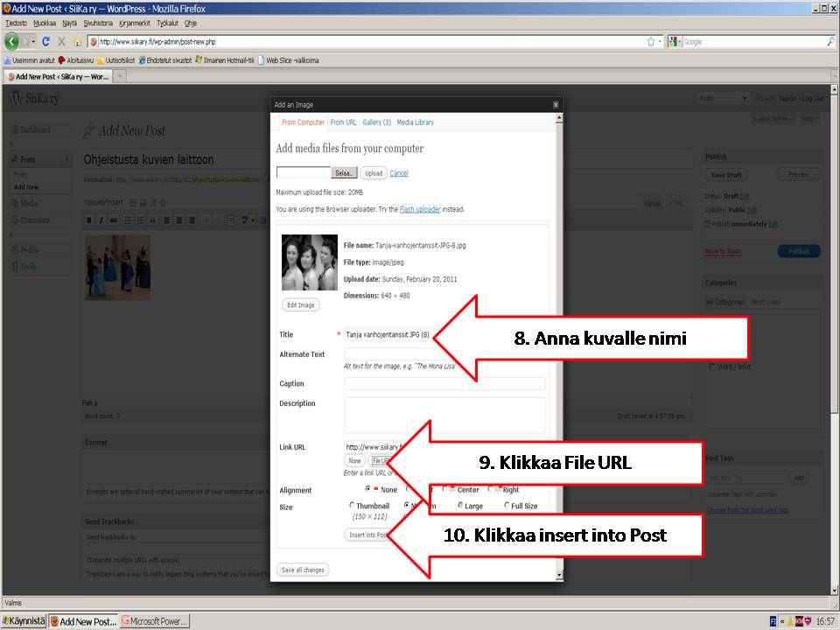Image resolution: width=840 pixels, height=630 pixels.
Task: Click Firefox back navigation arrow
Action: pos(12,41)
